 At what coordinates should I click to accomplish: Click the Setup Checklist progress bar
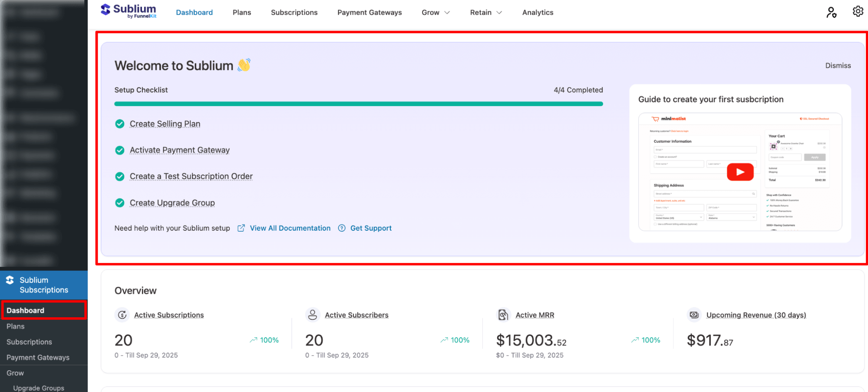358,104
